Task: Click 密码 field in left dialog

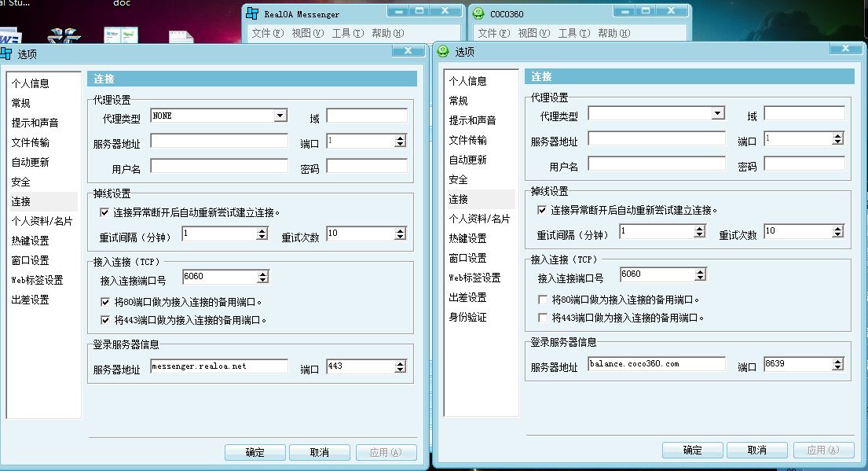Action: (x=367, y=166)
